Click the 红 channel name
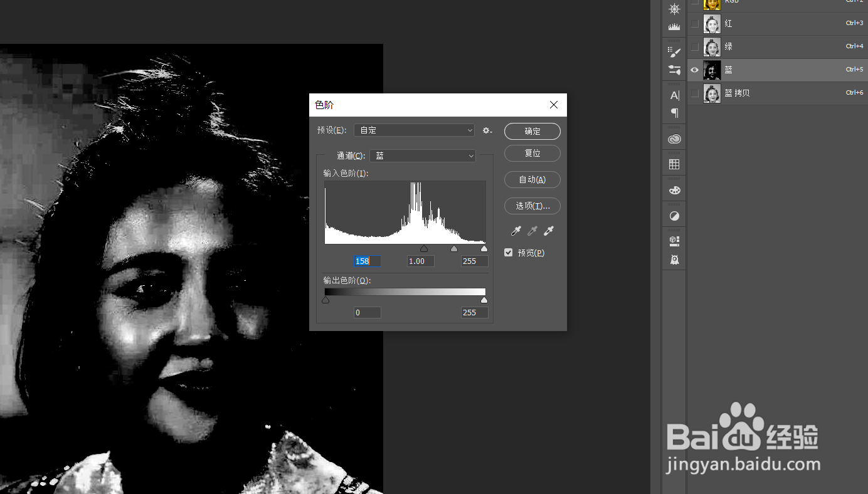 [729, 24]
